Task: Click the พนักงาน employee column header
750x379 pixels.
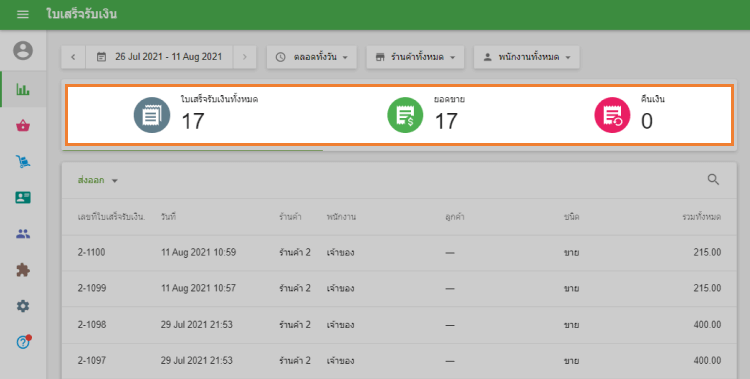Action: coord(341,217)
